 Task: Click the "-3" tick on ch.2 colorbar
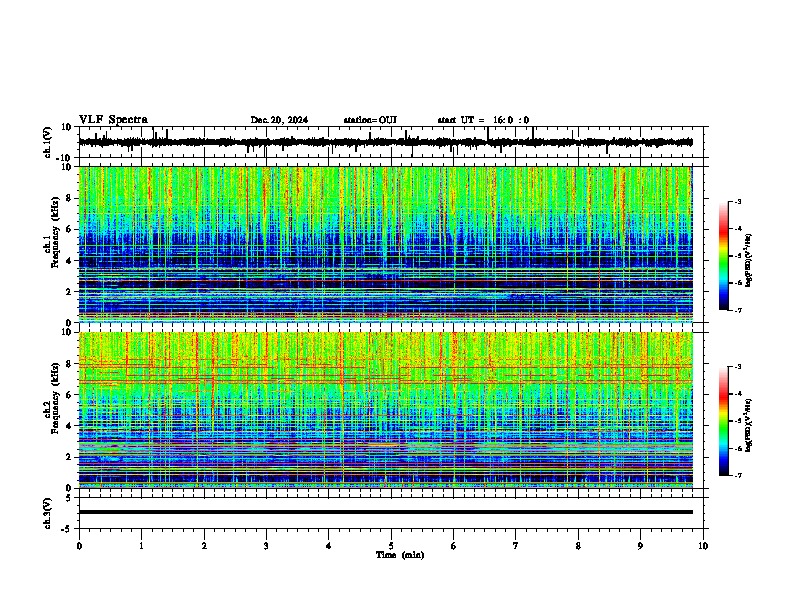tap(738, 367)
